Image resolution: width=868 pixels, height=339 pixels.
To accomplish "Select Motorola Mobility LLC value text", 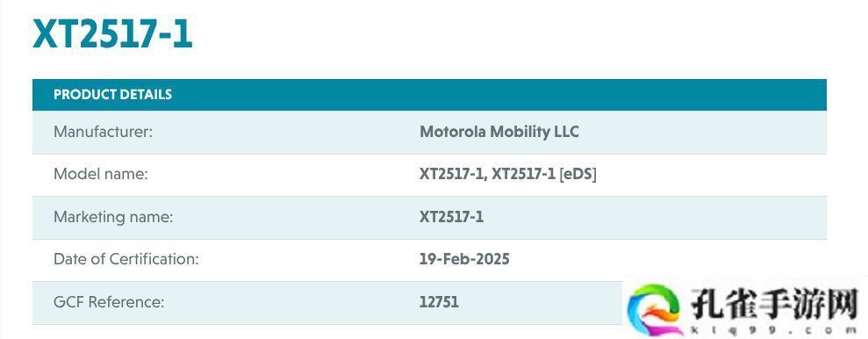I will coord(499,132).
